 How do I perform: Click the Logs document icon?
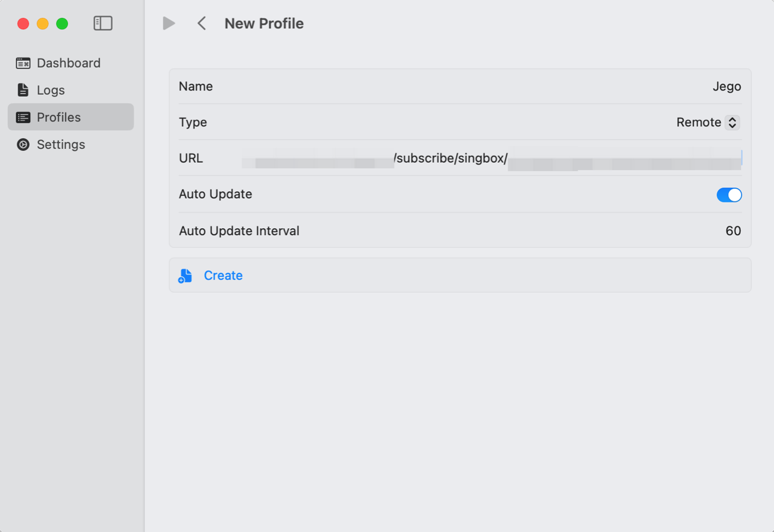tap(23, 90)
